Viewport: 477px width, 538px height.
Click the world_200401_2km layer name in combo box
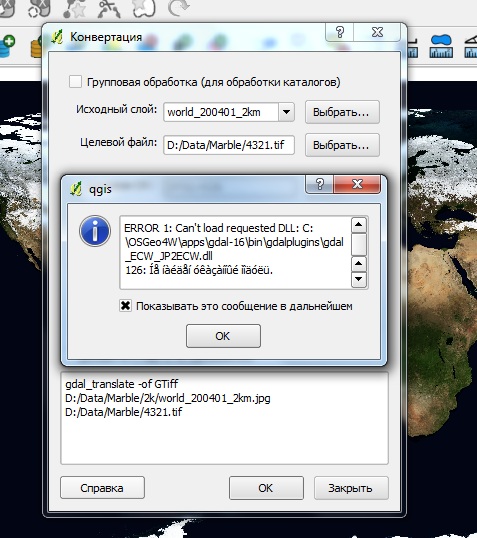coord(214,112)
